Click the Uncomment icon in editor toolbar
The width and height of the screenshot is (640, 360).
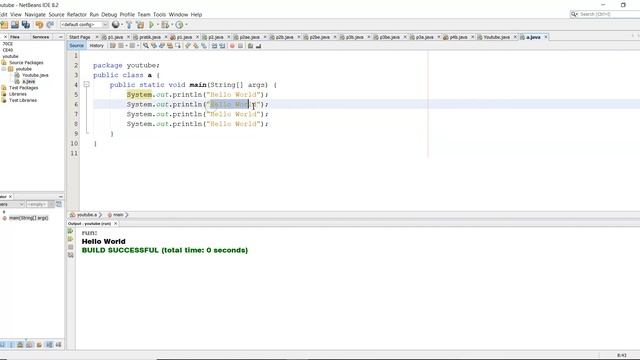(258, 46)
